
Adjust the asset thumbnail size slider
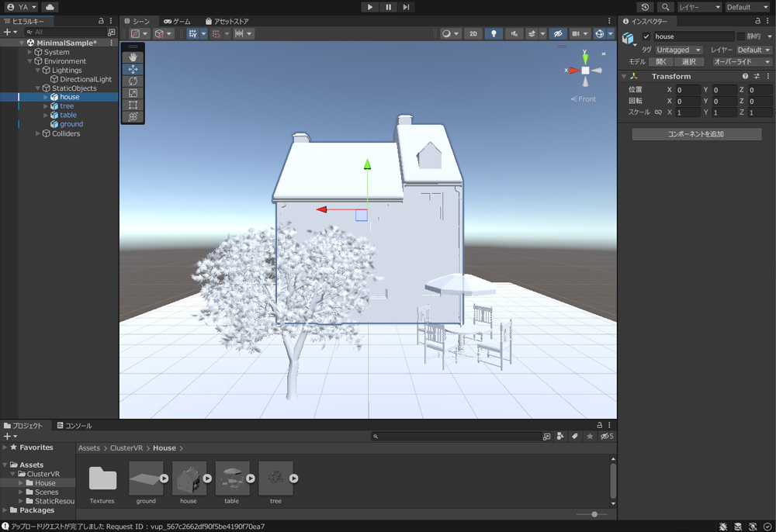pos(594,514)
